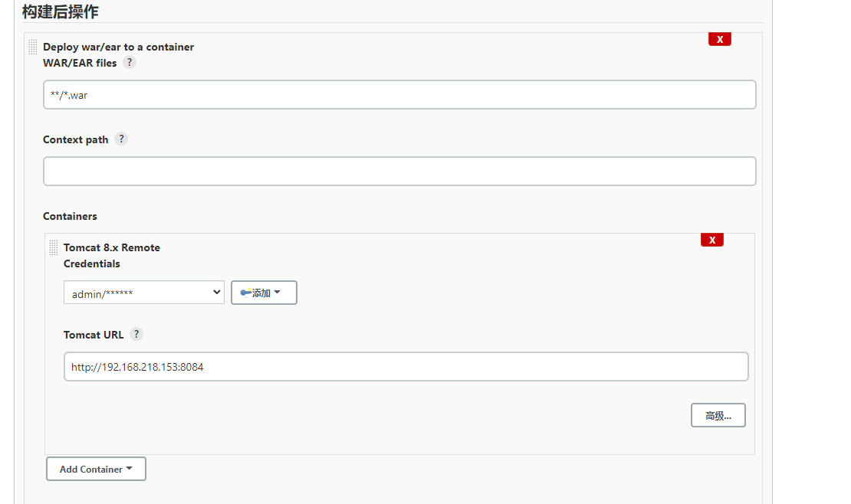This screenshot has width=851, height=504.
Task: Click the 高级... button
Action: click(718, 415)
